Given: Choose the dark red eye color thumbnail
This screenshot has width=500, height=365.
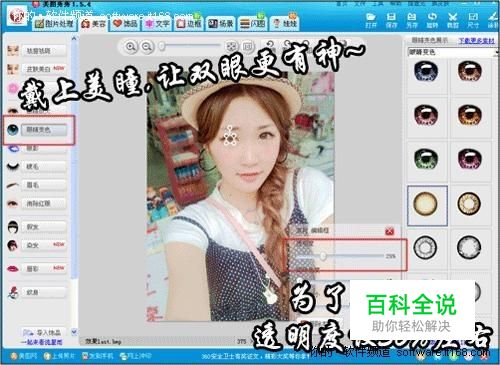Looking at the screenshot, I should point(426,115).
